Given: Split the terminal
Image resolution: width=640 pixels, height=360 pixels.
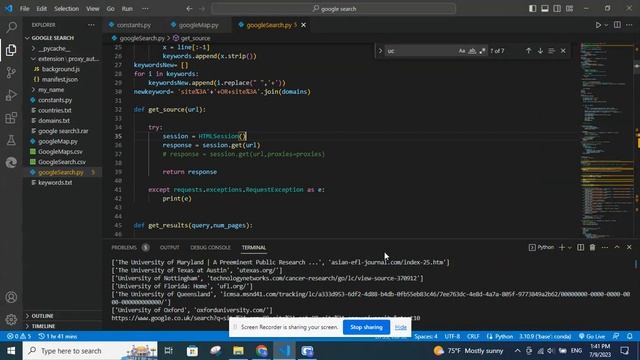Looking at the screenshot, I should 580,247.
